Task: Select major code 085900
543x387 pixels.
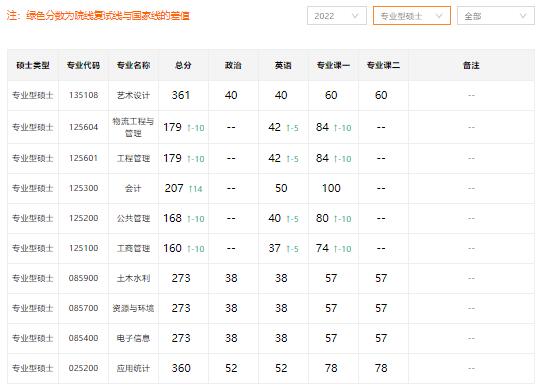Action: coord(83,278)
